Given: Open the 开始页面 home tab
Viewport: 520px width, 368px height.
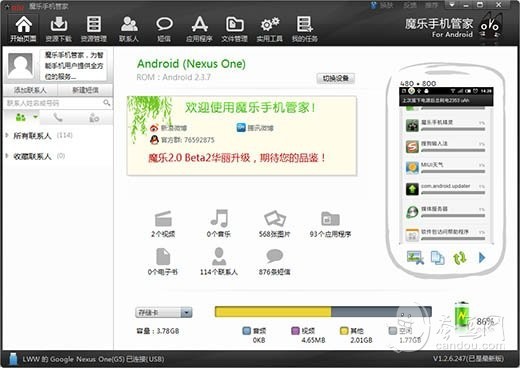Looking at the screenshot, I should [x=23, y=29].
